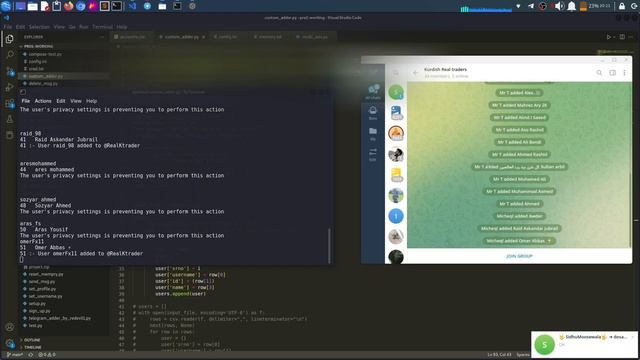Open the Telegram All chats folder
The width and height of the screenshot is (640, 360).
tap(373, 91)
